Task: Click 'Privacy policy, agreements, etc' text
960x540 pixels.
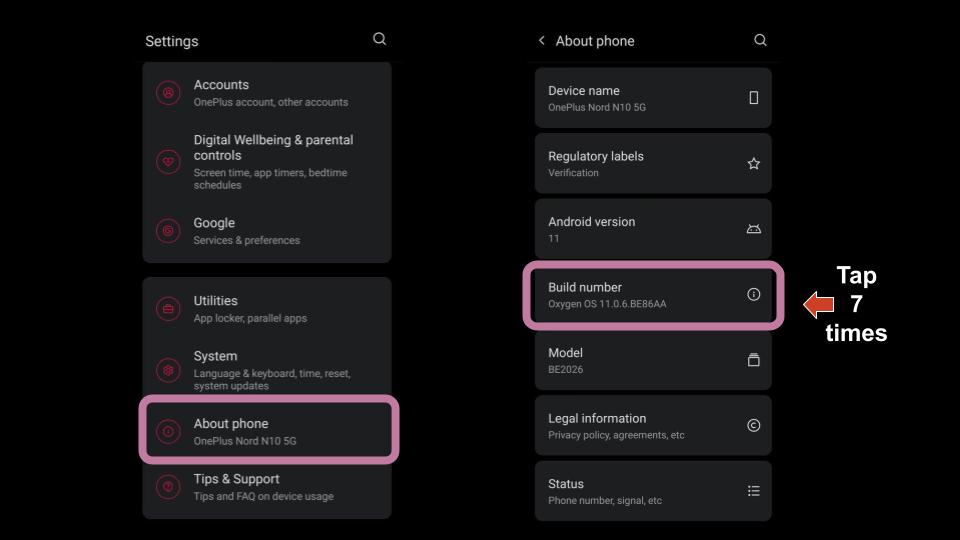Action: click(616, 435)
